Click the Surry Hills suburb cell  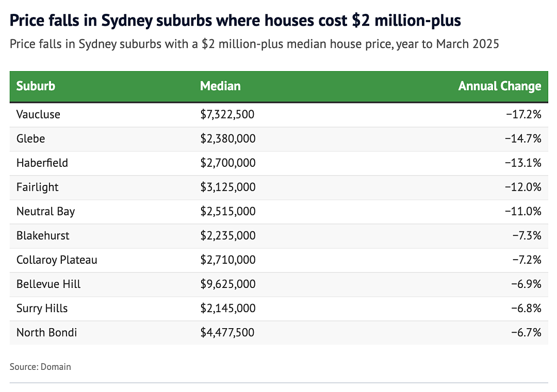tap(42, 308)
